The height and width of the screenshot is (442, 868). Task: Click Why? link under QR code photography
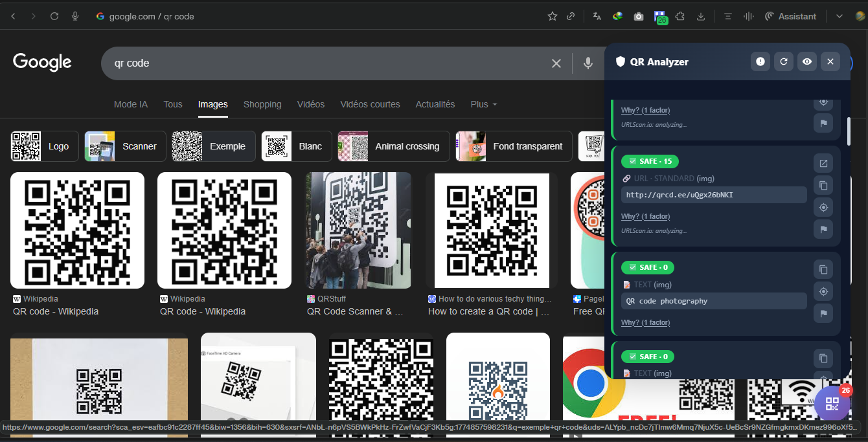tap(645, 322)
